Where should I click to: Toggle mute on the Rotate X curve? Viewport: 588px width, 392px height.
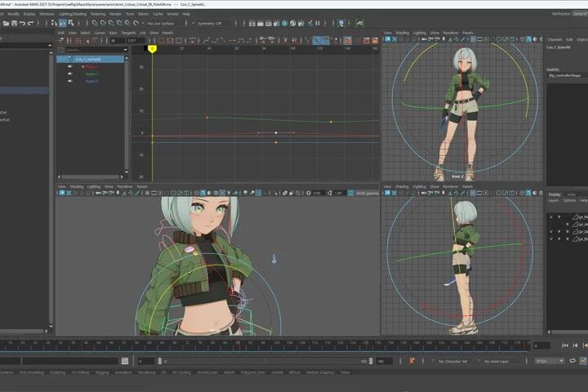(x=70, y=66)
